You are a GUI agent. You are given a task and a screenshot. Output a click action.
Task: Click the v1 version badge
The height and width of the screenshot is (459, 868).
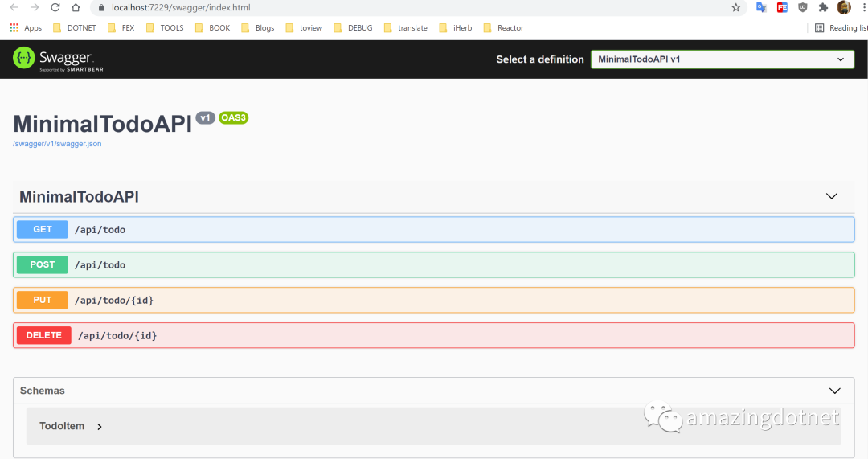pyautogui.click(x=206, y=118)
